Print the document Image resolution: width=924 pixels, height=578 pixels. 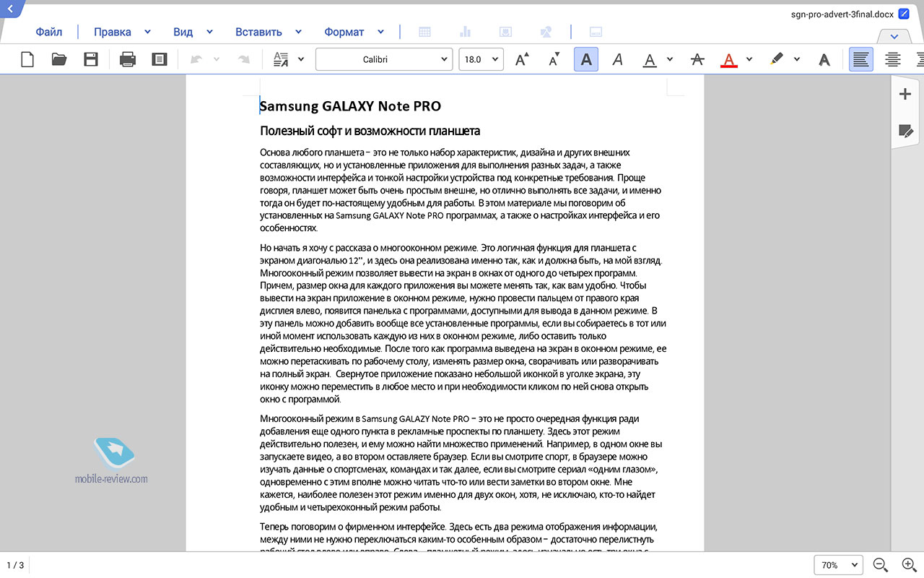pyautogui.click(x=128, y=59)
